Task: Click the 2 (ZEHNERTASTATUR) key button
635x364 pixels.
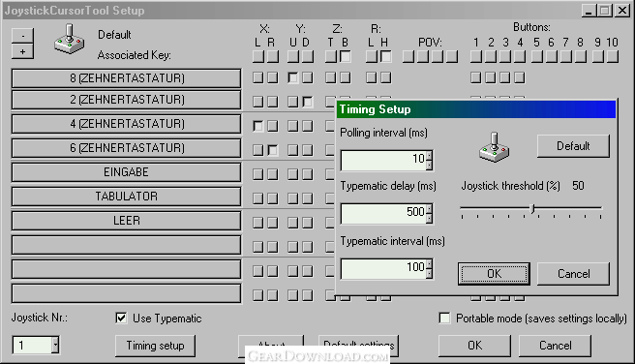Action: pos(127,100)
